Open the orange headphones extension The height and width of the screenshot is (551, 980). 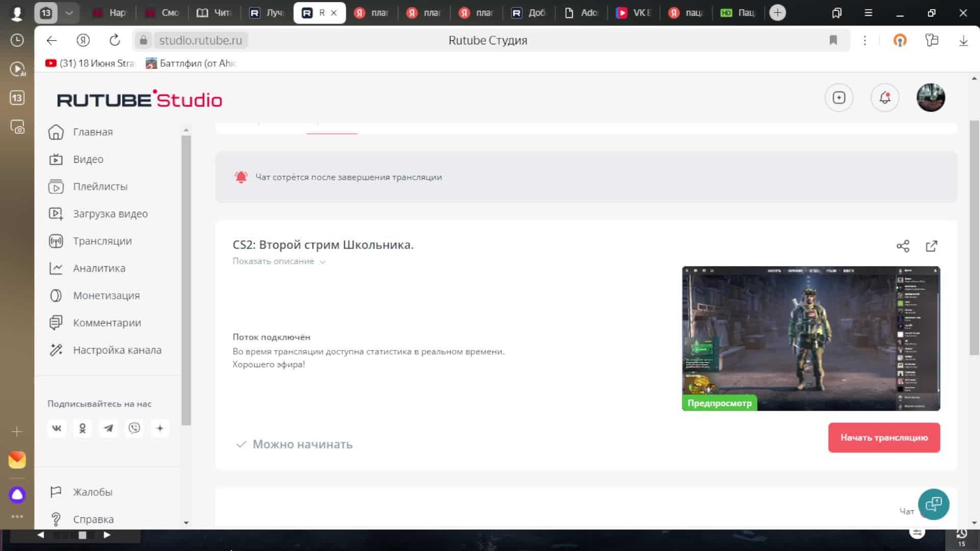[x=900, y=40]
